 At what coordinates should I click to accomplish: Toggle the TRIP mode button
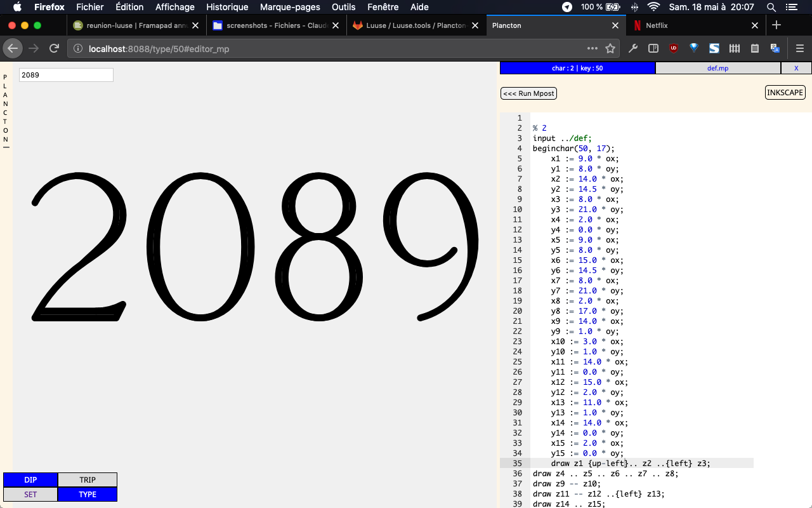coord(88,480)
